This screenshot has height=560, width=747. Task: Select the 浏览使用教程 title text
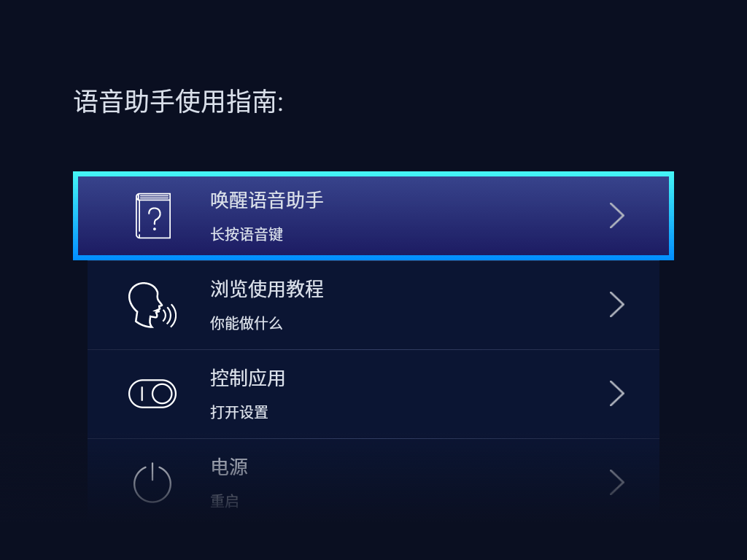coord(267,289)
